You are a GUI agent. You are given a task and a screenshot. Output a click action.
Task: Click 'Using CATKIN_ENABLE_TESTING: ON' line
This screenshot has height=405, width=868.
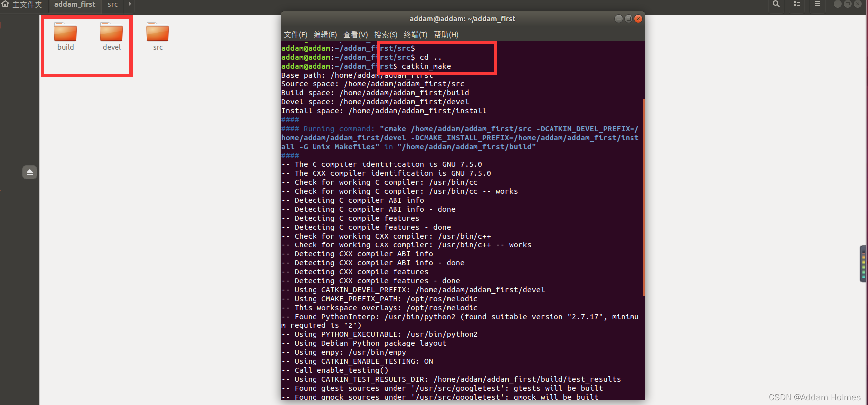click(357, 361)
